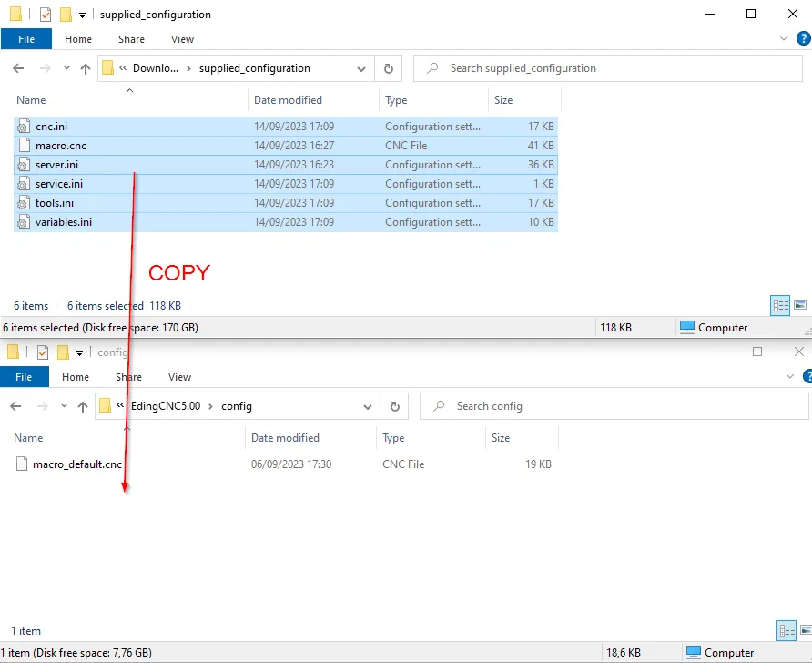Open recent locations dropdown in config window
Image resolution: width=812 pixels, height=663 pixels.
click(65, 405)
